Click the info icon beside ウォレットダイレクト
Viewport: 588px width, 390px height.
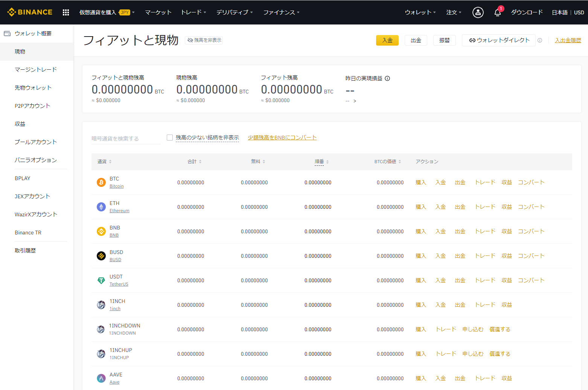coord(540,40)
